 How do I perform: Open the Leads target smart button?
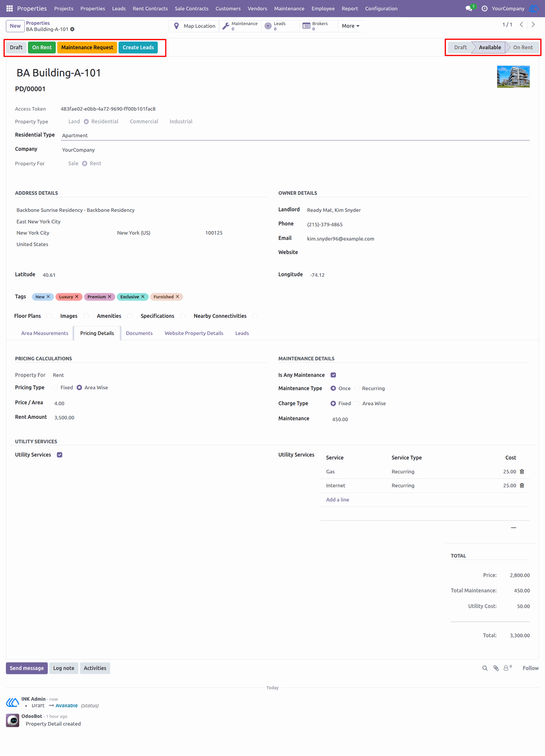280,26
